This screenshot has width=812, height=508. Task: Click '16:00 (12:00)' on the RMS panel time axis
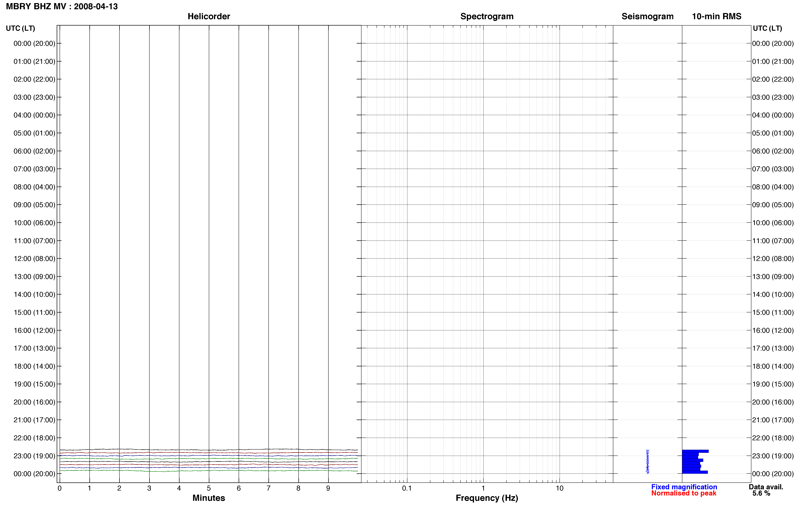773,331
